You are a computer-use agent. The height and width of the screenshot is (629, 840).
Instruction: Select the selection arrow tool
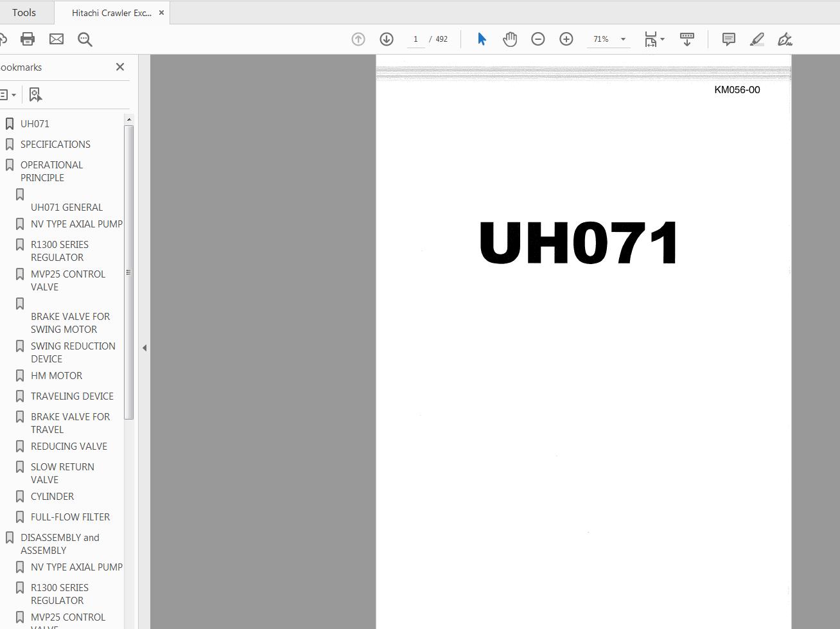[x=481, y=39]
